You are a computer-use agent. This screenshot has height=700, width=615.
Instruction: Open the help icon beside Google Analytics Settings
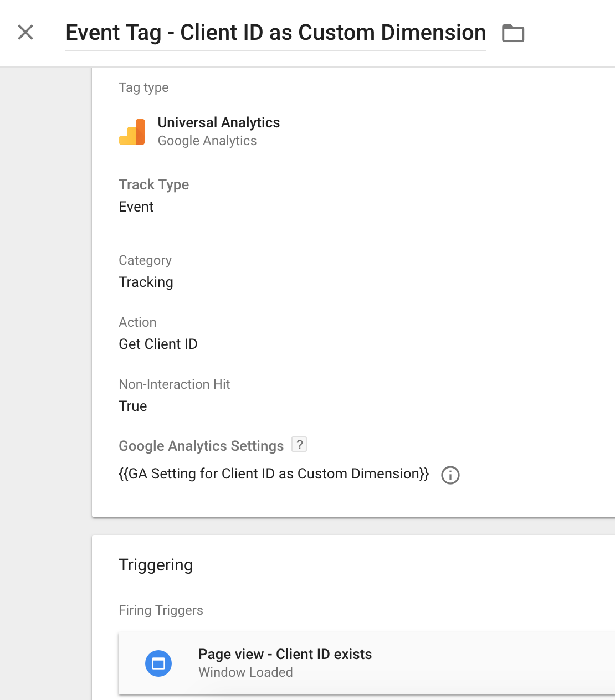pos(299,445)
